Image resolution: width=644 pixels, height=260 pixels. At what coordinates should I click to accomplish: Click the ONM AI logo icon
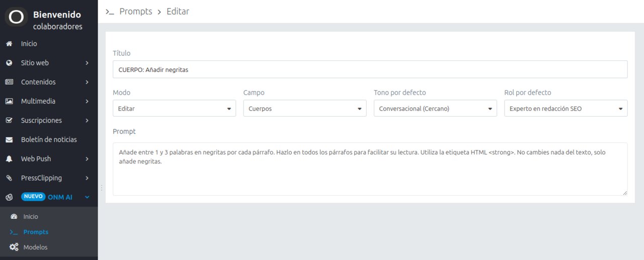click(9, 197)
